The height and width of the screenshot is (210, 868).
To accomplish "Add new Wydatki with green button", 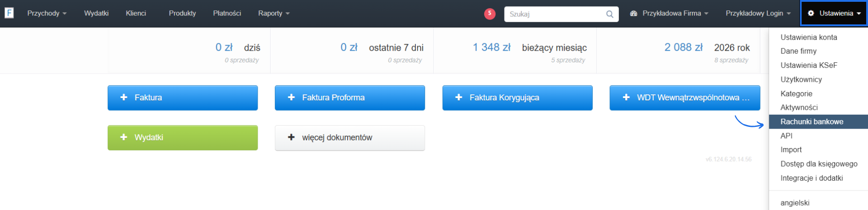I will tap(183, 138).
